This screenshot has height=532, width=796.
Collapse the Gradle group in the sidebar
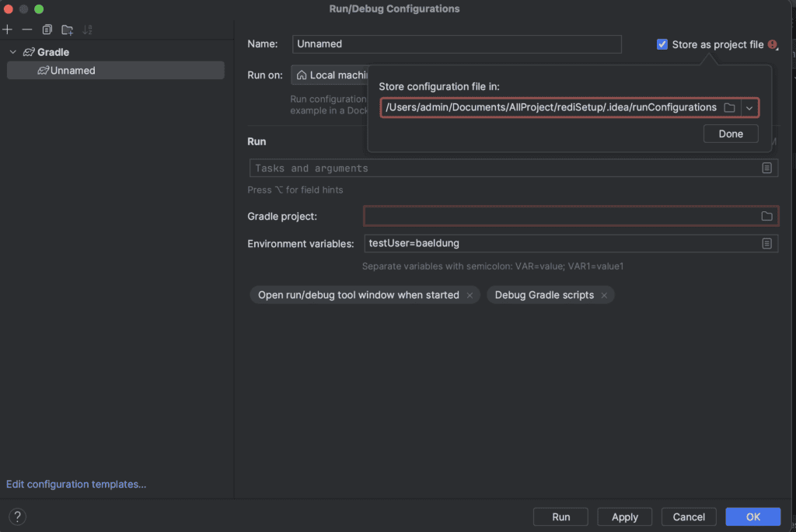click(12, 51)
